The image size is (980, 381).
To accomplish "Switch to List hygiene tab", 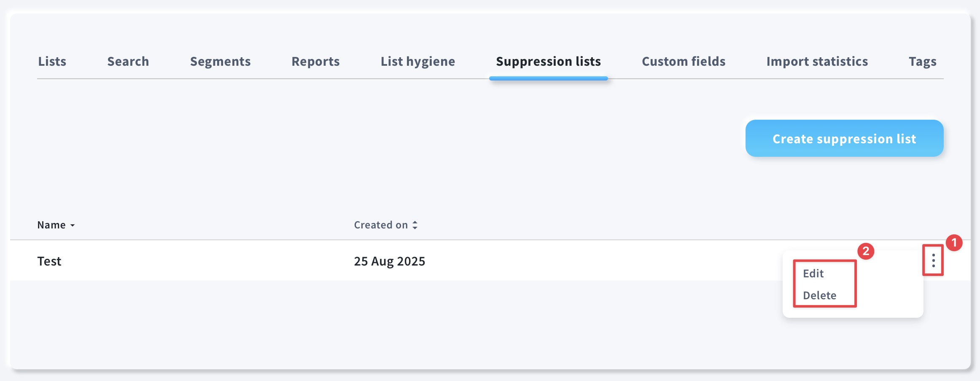I will pyautogui.click(x=418, y=62).
